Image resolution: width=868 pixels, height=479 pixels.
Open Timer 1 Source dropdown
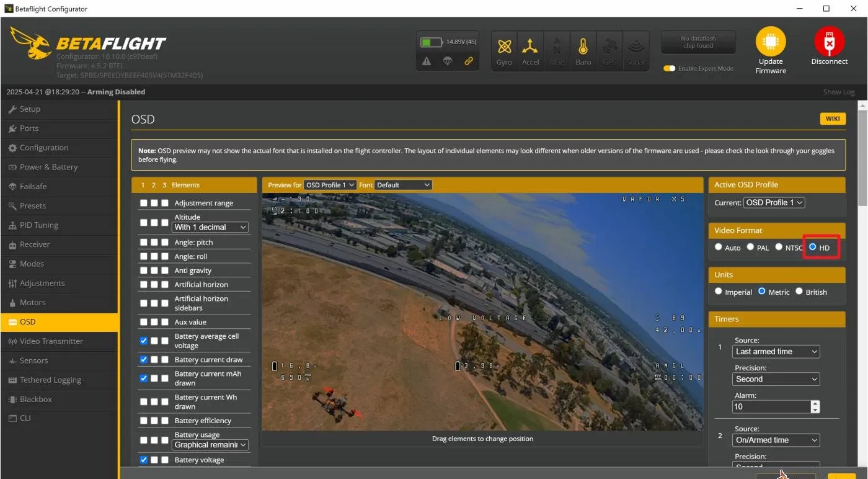(776, 351)
